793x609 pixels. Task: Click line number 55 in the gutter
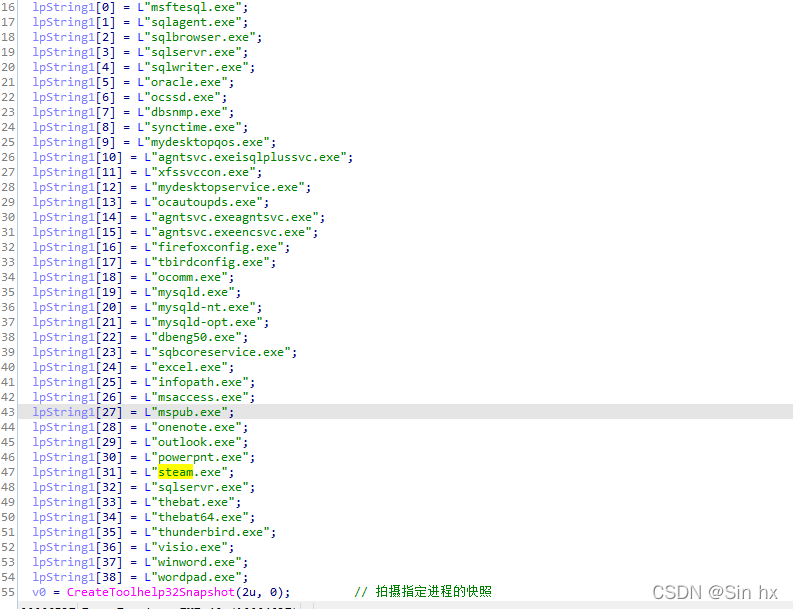8,592
